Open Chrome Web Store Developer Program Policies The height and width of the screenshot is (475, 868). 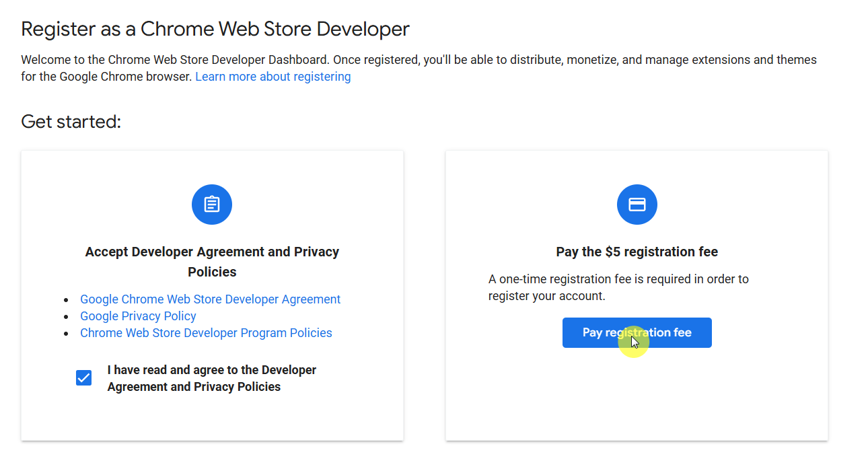click(206, 333)
